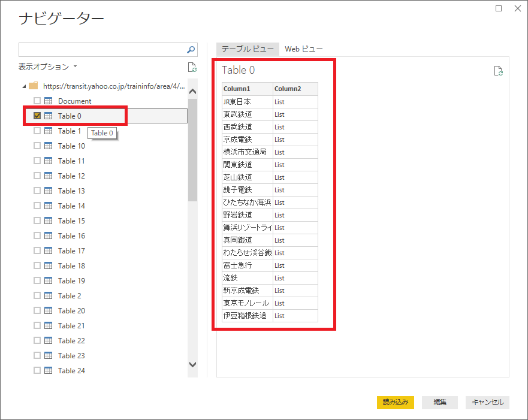Select the Table 2 tree item label
Image resolution: width=528 pixels, height=420 pixels.
point(70,295)
